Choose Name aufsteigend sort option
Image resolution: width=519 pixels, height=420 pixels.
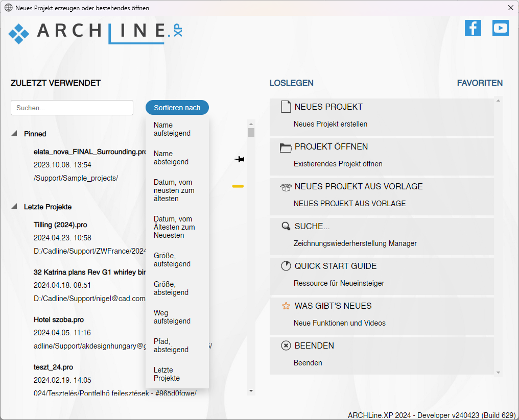[172, 129]
